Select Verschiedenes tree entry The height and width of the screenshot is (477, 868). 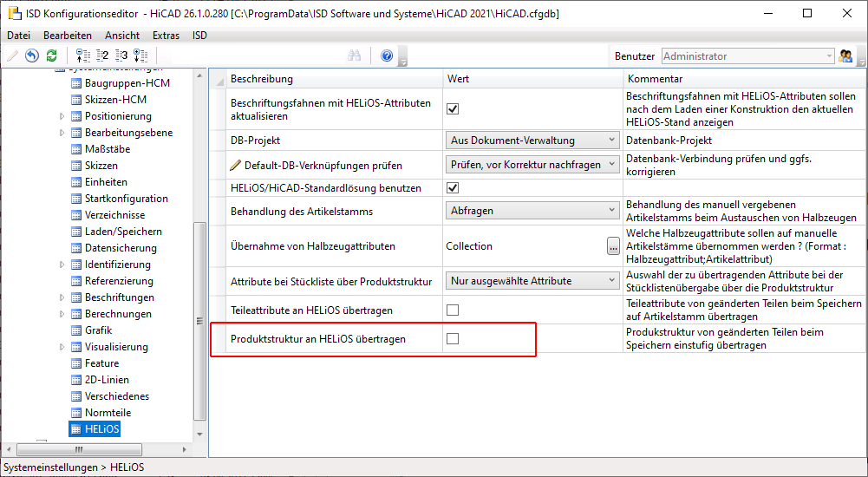(x=117, y=396)
